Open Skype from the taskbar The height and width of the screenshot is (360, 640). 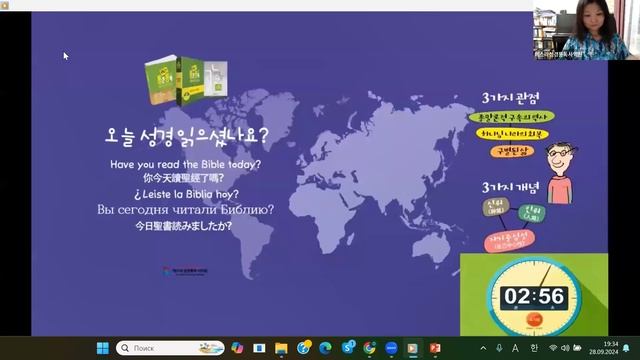[348, 347]
